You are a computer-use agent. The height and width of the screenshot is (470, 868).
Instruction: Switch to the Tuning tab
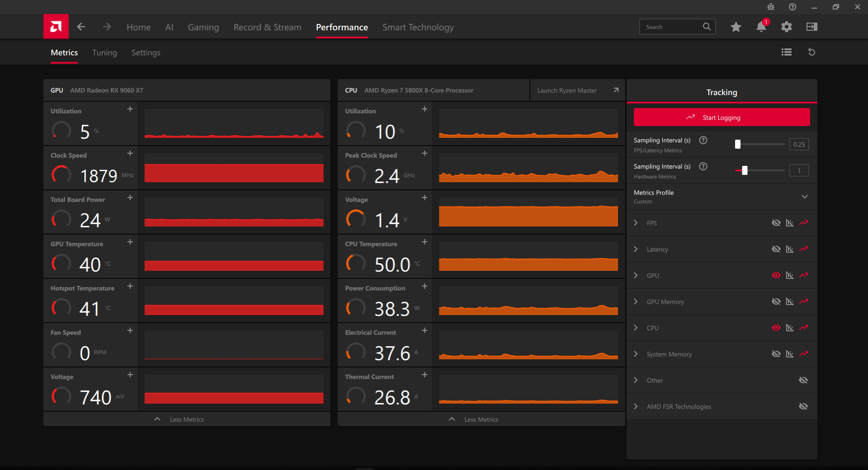(104, 52)
